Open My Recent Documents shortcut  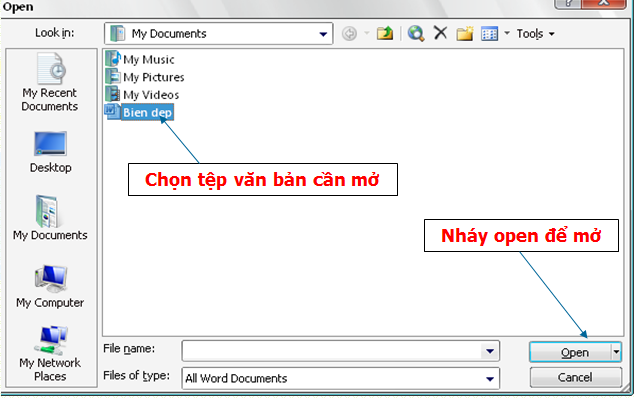(x=50, y=83)
